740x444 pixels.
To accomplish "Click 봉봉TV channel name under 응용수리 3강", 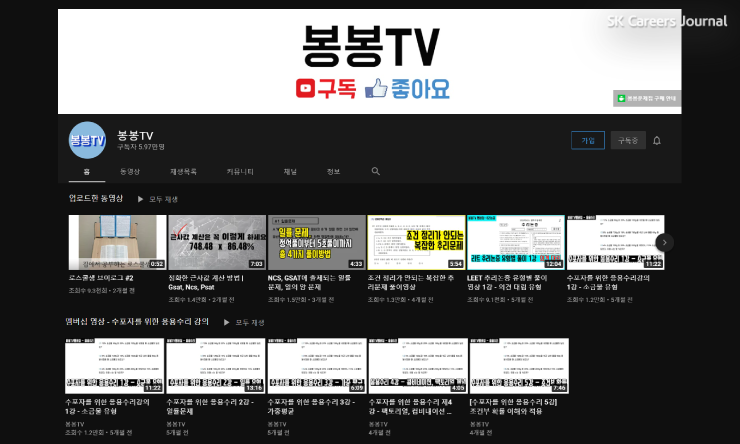I will 277,425.
